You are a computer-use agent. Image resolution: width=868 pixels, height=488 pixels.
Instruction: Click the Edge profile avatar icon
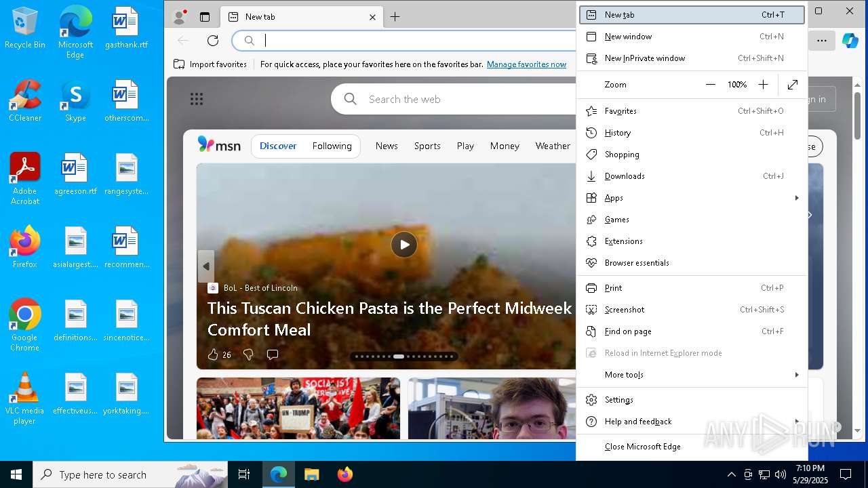coord(180,17)
